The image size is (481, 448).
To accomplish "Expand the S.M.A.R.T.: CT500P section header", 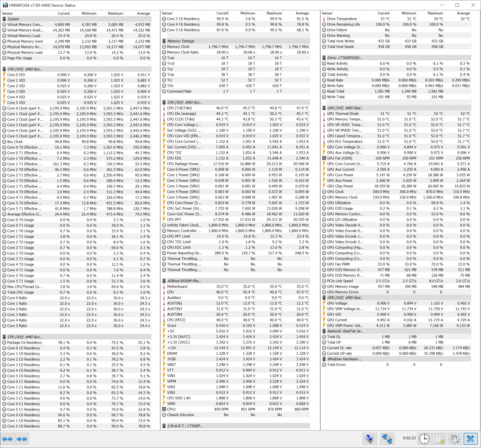I will 185,426.
